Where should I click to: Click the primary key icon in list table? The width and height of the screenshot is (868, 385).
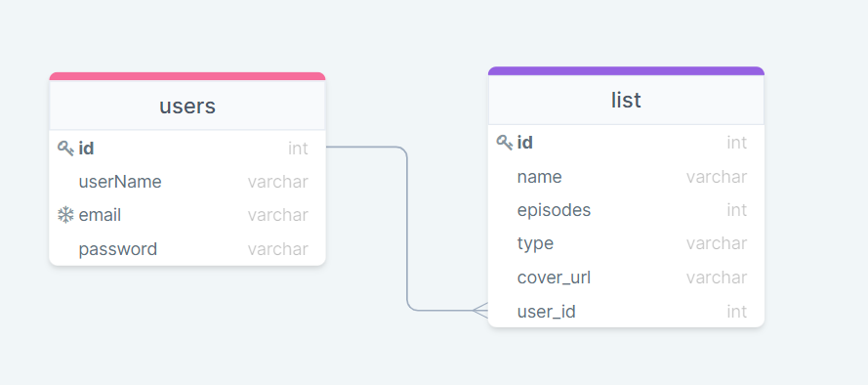click(x=505, y=143)
